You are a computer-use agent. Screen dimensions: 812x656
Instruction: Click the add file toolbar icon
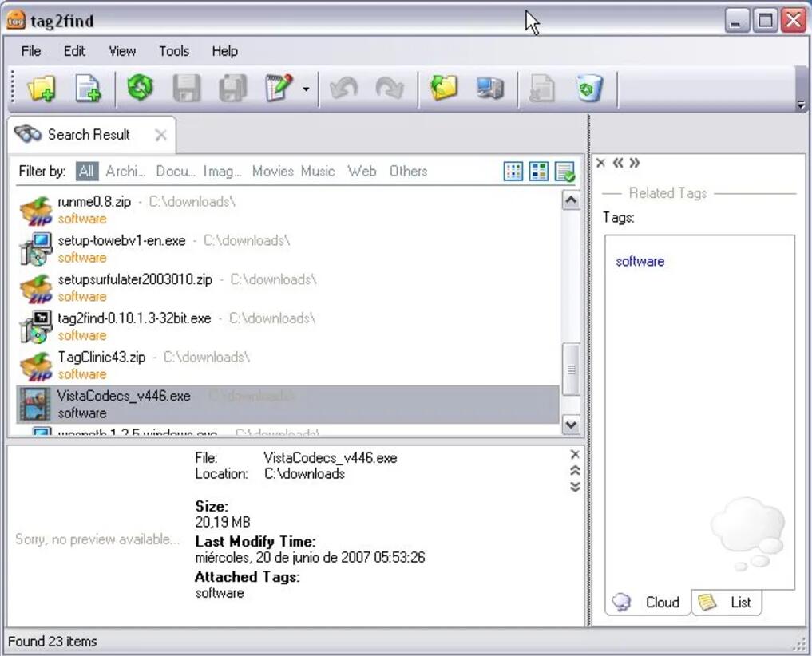click(x=88, y=88)
